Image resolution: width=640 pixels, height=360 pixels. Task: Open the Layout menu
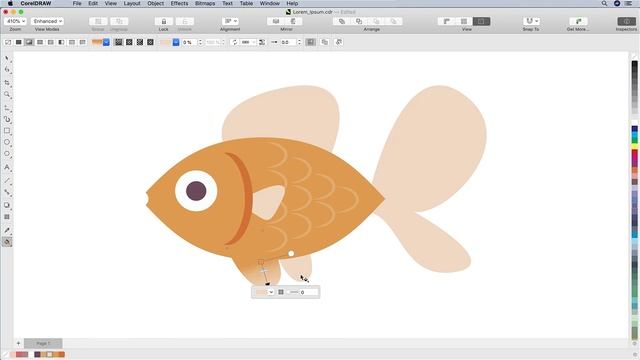[132, 3]
